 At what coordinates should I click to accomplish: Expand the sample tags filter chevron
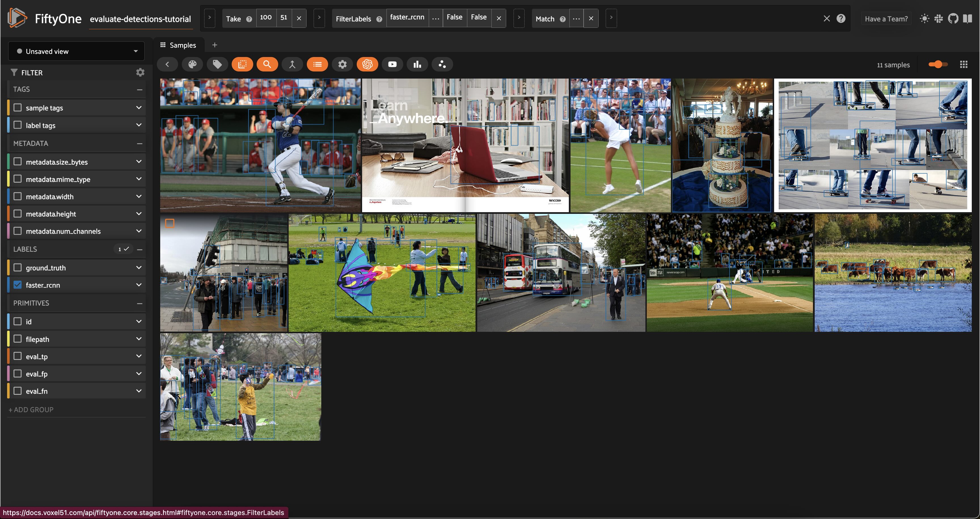point(139,108)
